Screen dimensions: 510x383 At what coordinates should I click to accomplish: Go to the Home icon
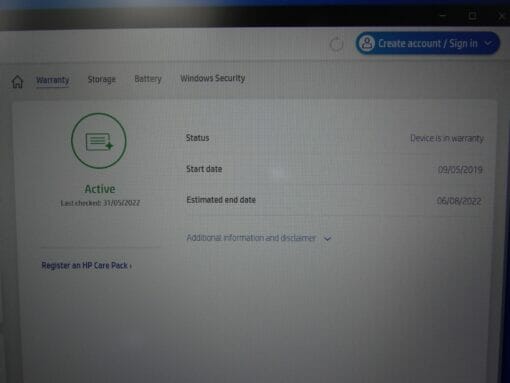17,81
